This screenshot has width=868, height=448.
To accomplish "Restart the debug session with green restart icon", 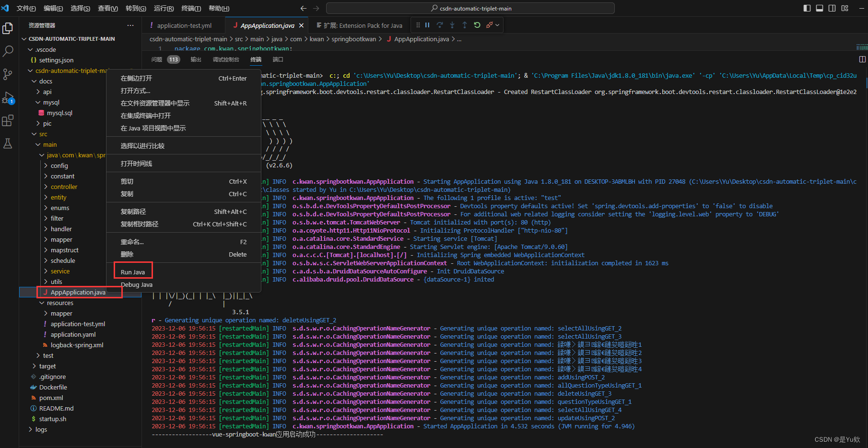I will [477, 25].
